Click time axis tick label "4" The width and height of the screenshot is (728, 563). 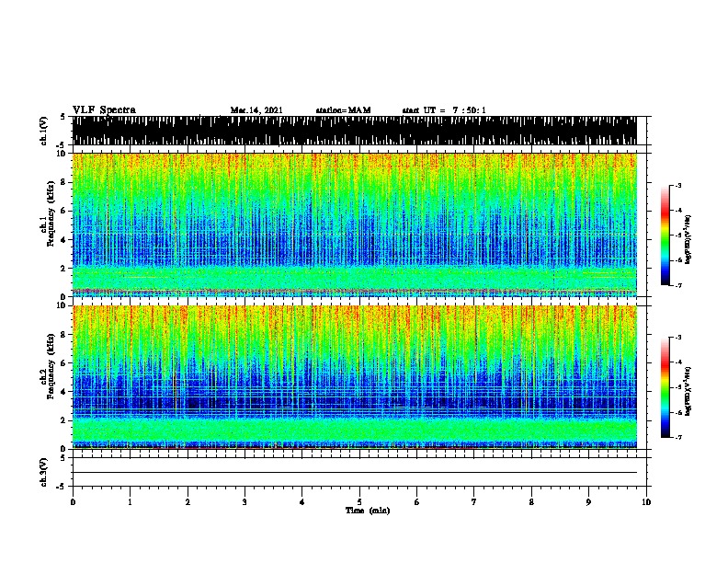(x=302, y=502)
